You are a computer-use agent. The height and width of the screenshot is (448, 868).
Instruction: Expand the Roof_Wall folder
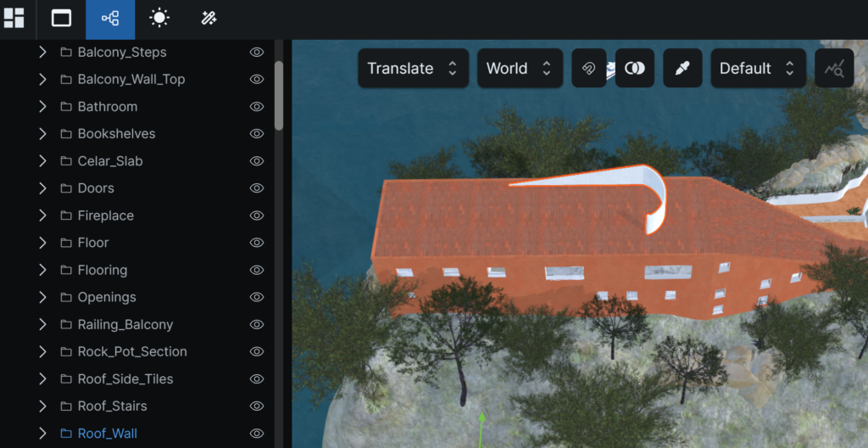click(x=42, y=433)
